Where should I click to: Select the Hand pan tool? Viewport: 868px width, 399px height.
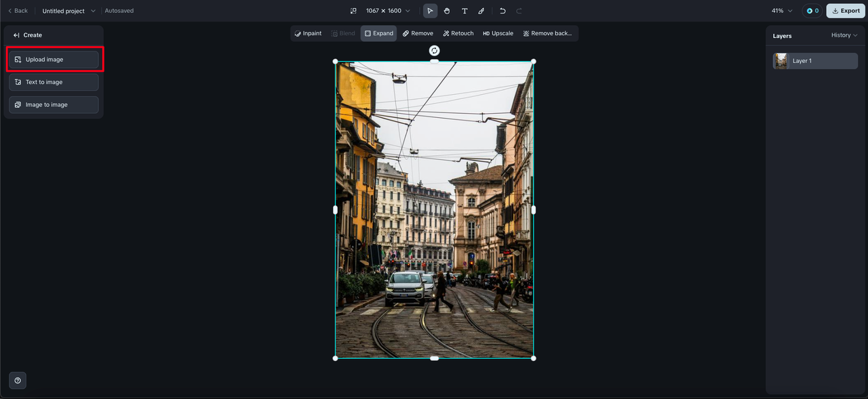(447, 11)
